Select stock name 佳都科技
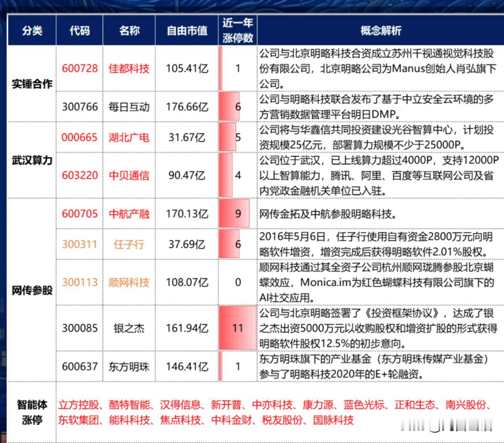Screen dimensions: 504x443 click(129, 69)
